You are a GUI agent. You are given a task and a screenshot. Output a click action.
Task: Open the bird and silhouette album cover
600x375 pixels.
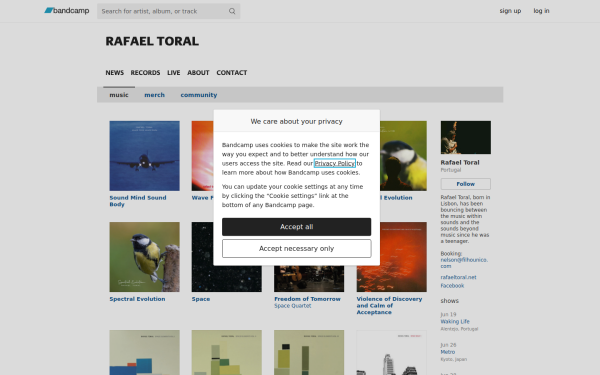[x=403, y=156]
